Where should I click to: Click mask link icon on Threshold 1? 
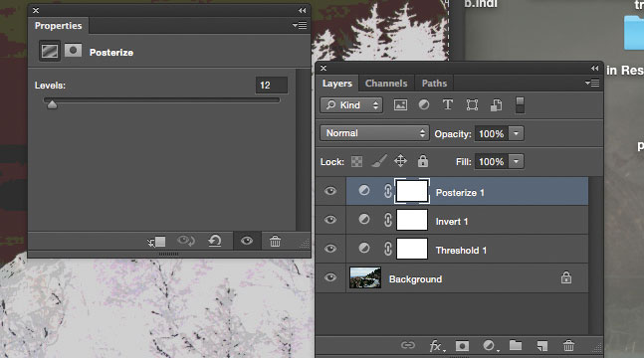pos(388,249)
